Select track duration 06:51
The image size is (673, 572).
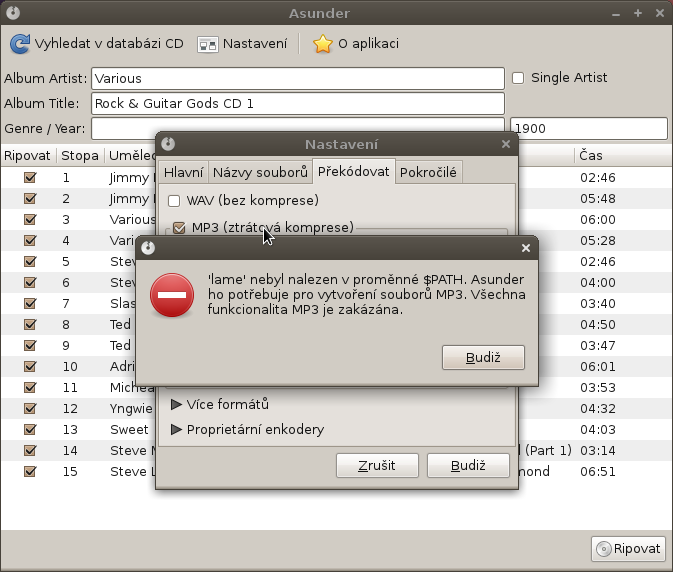598,472
